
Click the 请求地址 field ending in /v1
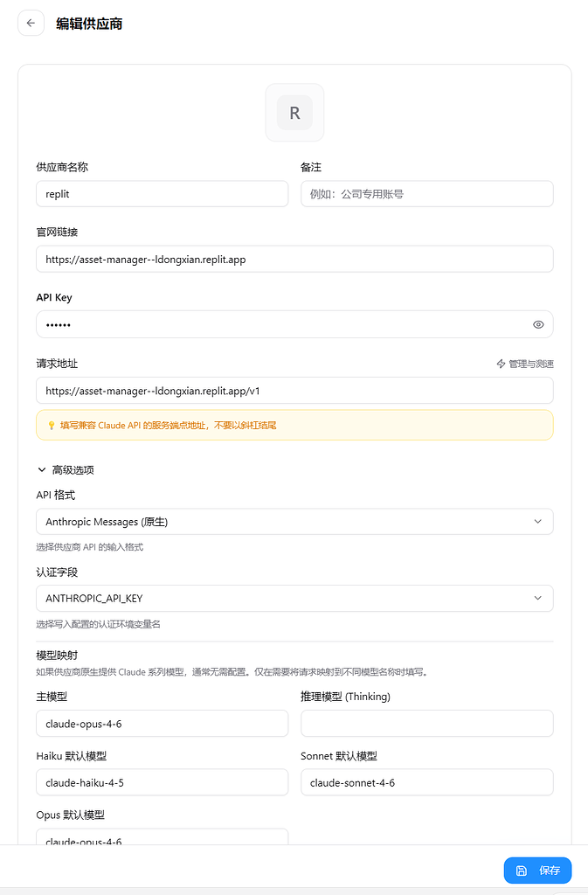(x=294, y=391)
